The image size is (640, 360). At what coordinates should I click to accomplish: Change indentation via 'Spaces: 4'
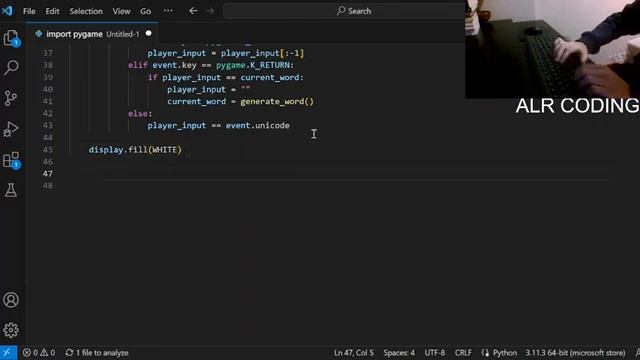[399, 353]
